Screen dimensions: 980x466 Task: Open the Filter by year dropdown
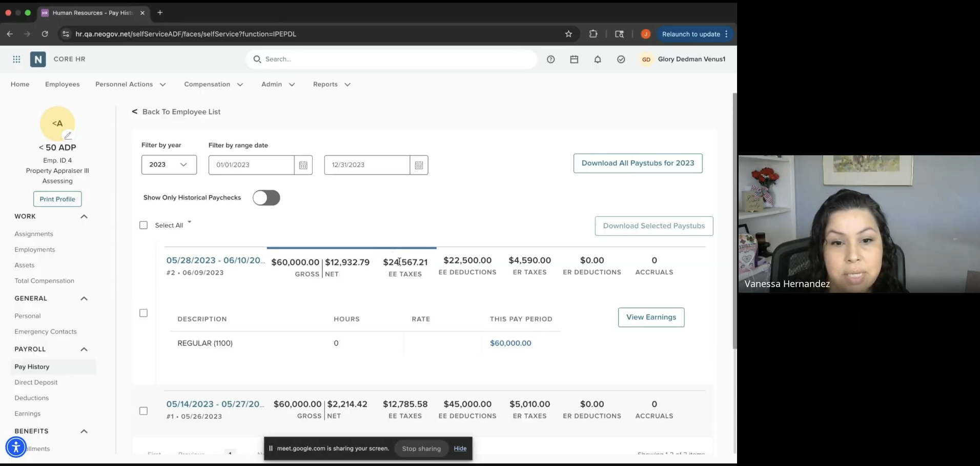click(169, 165)
